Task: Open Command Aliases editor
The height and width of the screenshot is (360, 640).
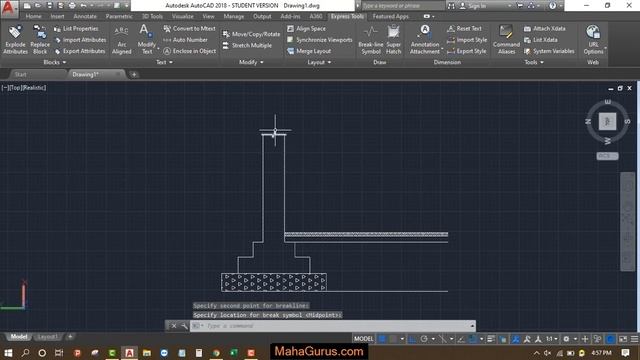Action: click(x=506, y=40)
